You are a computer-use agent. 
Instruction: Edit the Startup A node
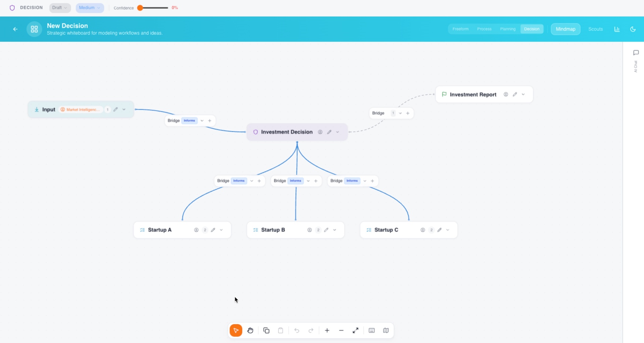[x=213, y=230]
